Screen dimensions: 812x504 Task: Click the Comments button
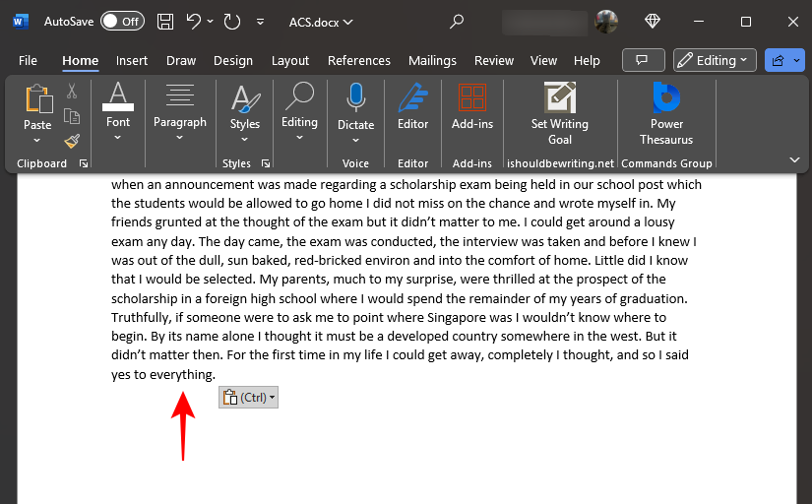(644, 60)
